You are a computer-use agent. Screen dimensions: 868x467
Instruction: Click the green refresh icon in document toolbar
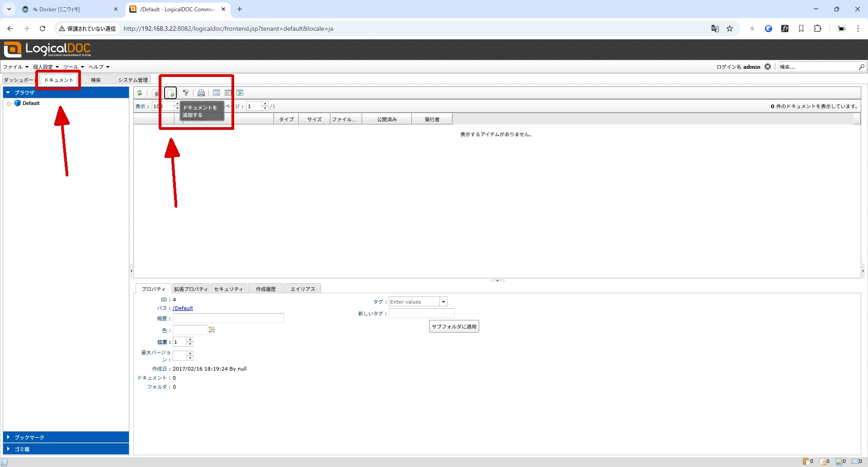(140, 93)
